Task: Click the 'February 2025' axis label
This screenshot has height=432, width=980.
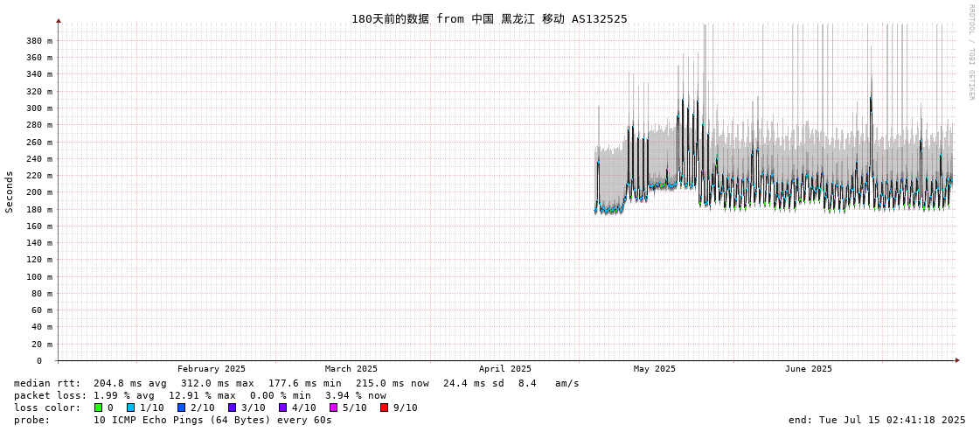Action: [212, 369]
